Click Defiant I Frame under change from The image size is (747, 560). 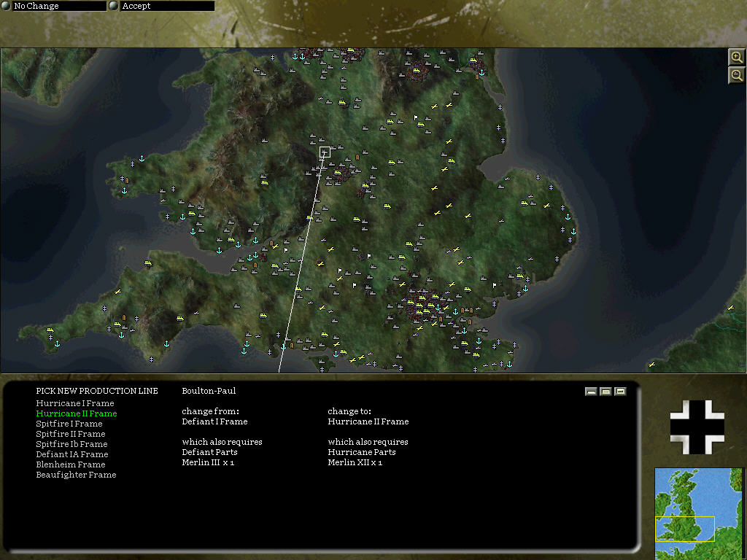[x=214, y=421]
